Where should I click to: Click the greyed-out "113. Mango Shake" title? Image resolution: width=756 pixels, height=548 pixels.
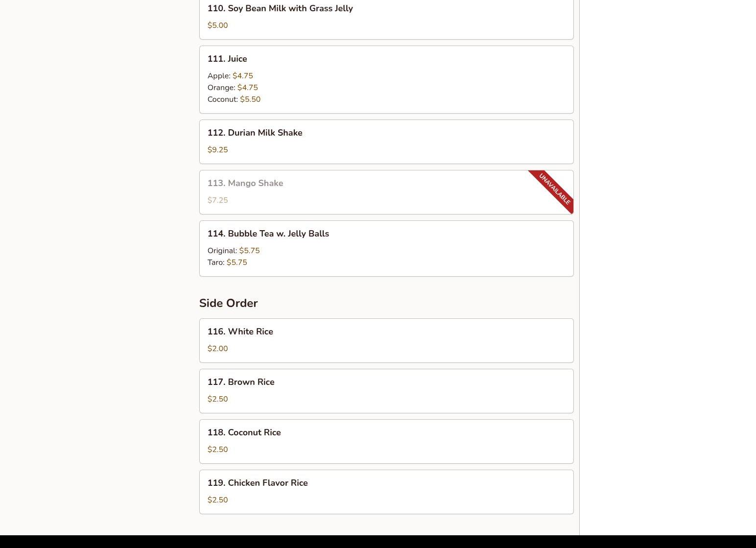pos(245,183)
